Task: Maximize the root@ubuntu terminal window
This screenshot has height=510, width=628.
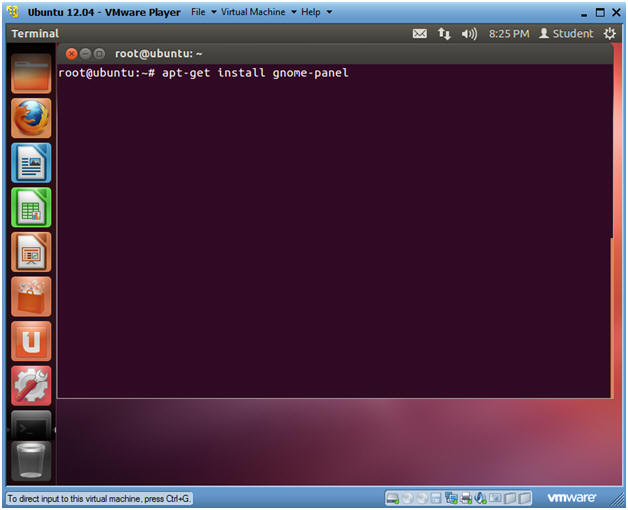Action: click(99, 54)
